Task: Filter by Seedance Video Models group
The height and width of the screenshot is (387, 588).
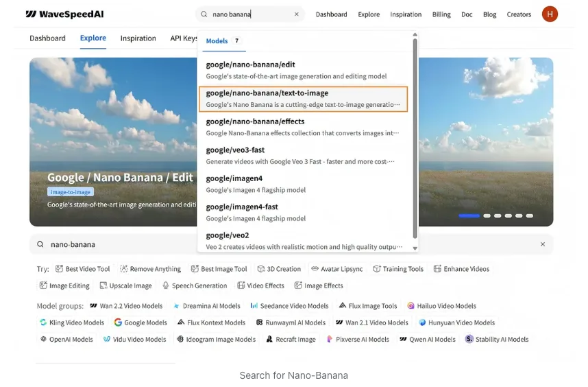Action: coord(289,306)
